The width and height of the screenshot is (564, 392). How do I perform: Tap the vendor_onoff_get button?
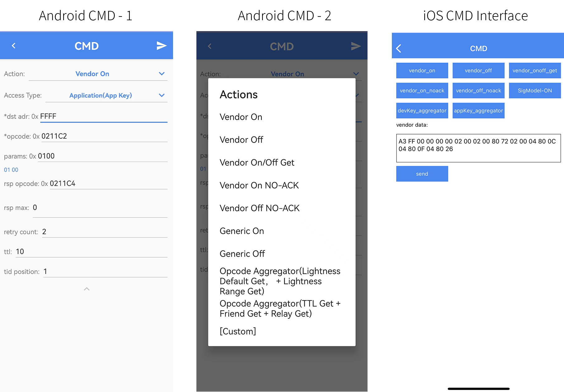(x=535, y=71)
